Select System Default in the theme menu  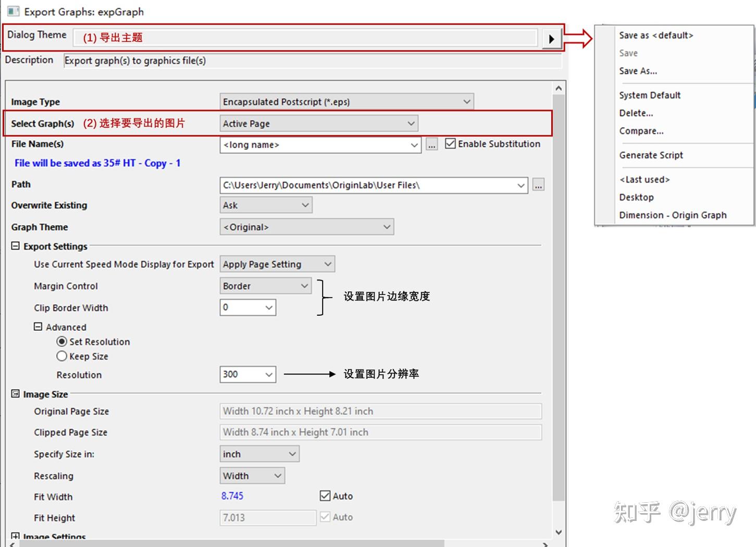click(x=650, y=95)
